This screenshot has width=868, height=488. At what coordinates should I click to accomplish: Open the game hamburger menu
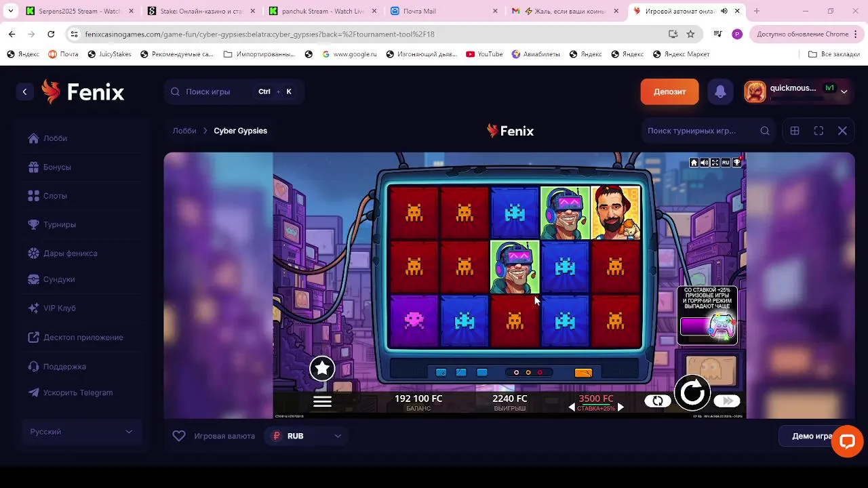[x=322, y=401]
